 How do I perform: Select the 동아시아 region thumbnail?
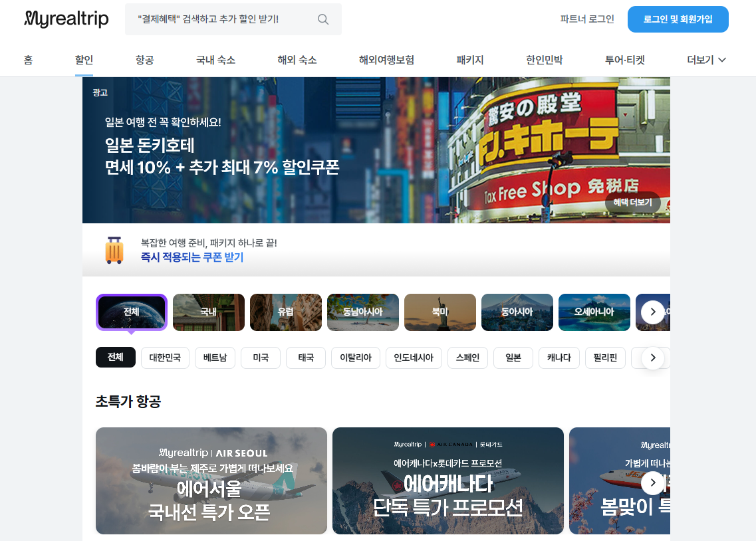click(517, 312)
